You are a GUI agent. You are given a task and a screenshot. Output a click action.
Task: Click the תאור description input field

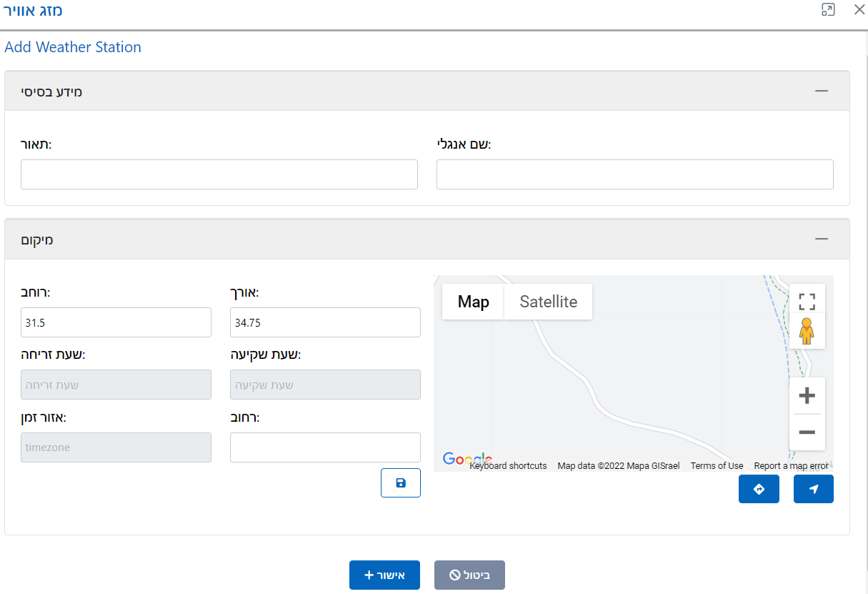click(219, 174)
